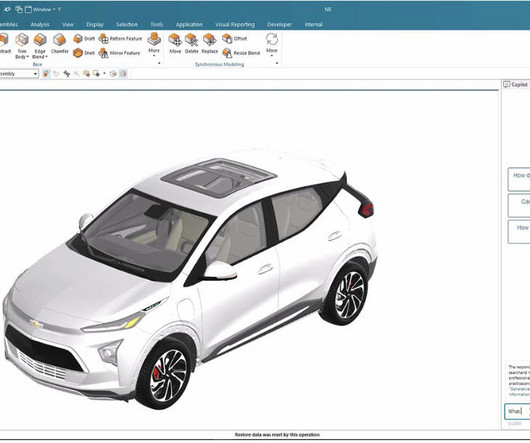The image size is (530, 443).
Task: Expand the Trim Body dropdown arrow
Action: point(27,57)
